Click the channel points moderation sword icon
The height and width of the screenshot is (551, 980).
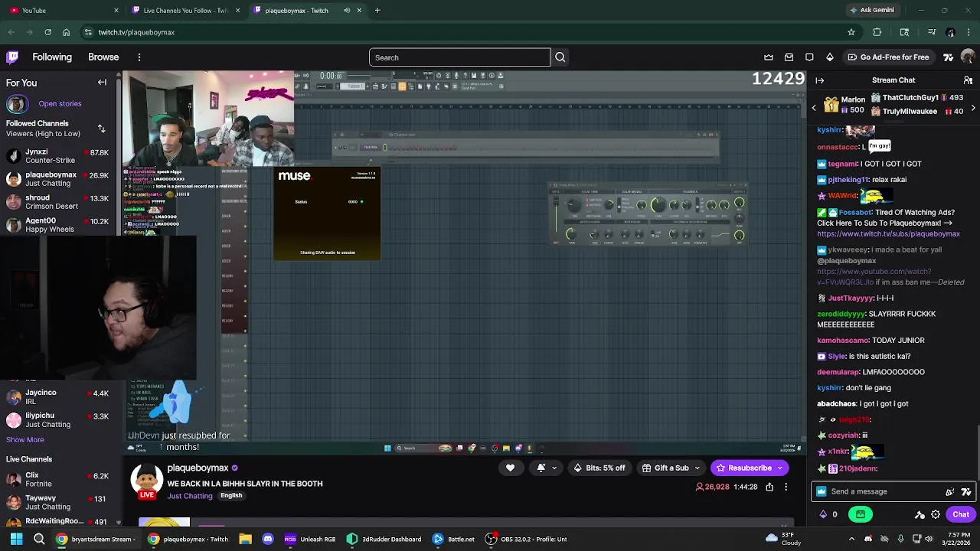(920, 514)
